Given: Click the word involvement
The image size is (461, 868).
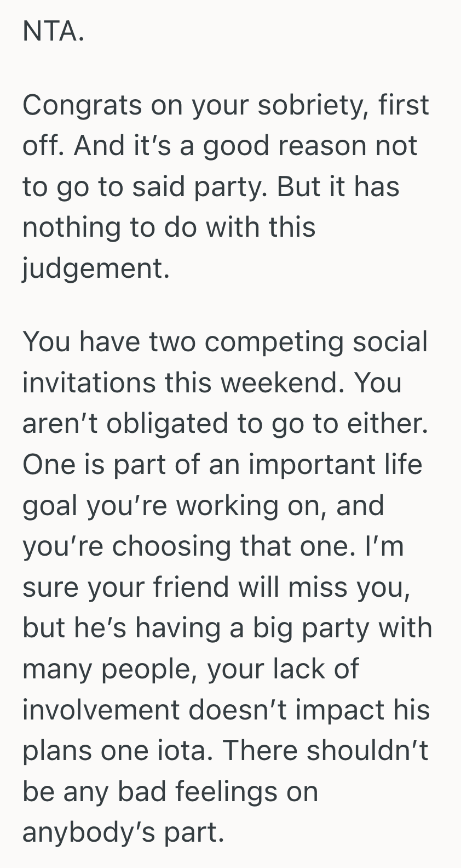Looking at the screenshot, I should pyautogui.click(x=101, y=710).
